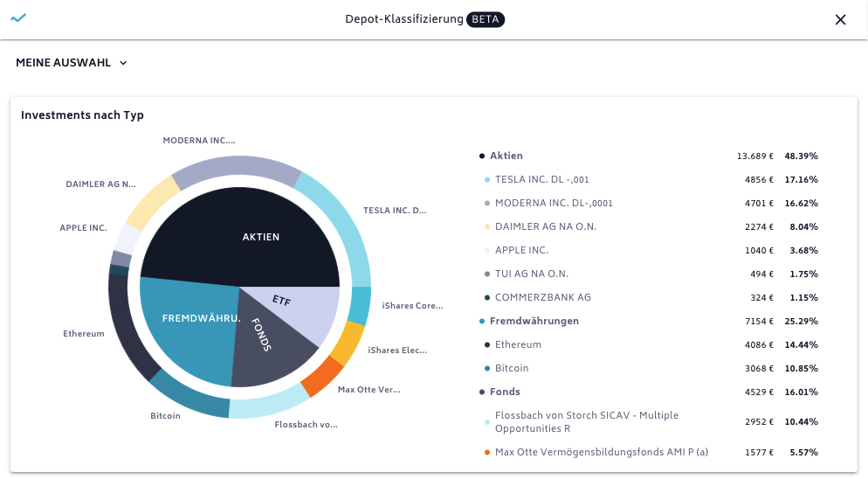Screen dimensions: 868x479
Task: Select TESLA INC. DL -,001 legend entry
Action: pos(541,179)
